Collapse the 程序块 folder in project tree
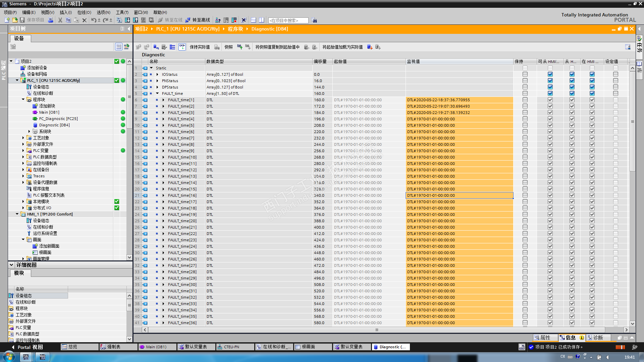 point(23,100)
